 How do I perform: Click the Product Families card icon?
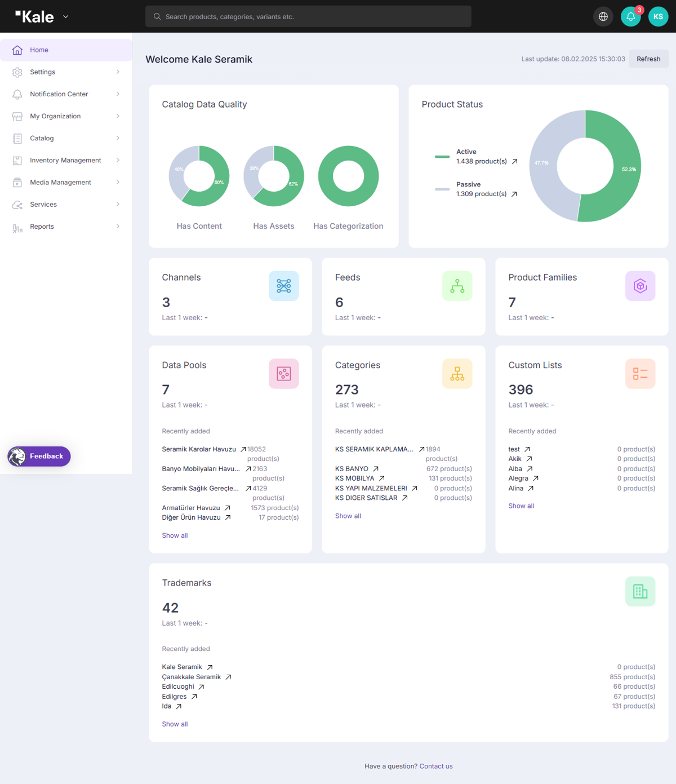pyautogui.click(x=641, y=286)
